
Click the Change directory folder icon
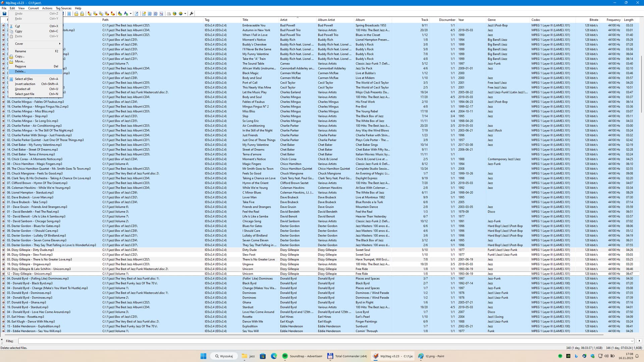76,14
